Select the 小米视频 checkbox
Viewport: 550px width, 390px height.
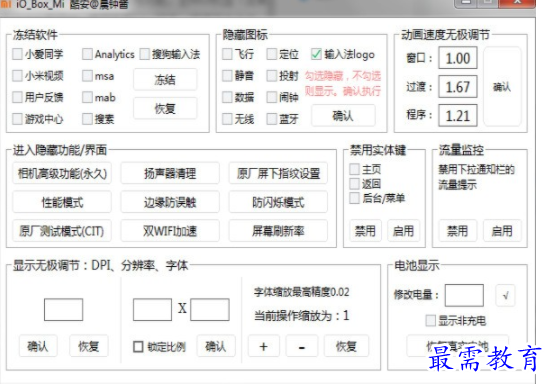coord(17,76)
